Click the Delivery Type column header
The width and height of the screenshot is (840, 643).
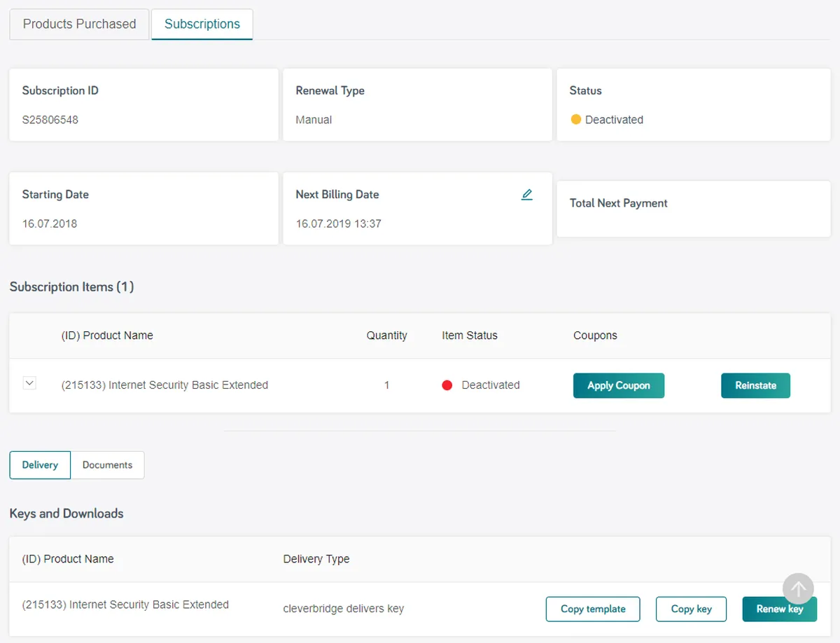pos(316,559)
